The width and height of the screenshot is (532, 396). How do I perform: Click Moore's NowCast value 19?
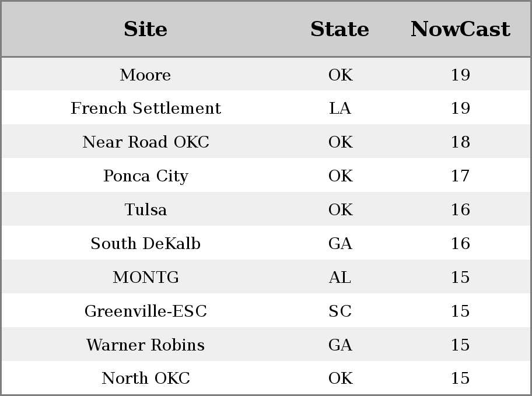(x=460, y=75)
